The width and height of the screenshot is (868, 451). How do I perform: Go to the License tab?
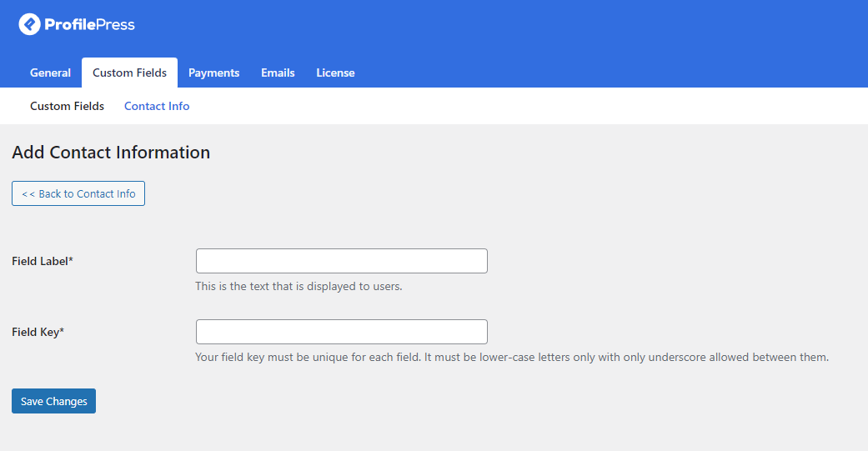coord(335,73)
